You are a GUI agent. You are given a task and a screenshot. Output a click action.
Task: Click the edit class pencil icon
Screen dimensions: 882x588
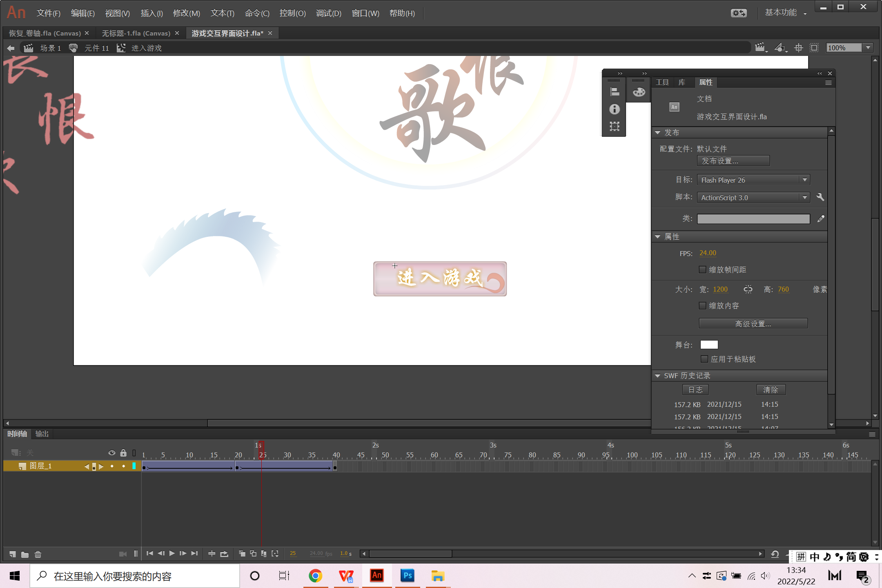pos(821,219)
